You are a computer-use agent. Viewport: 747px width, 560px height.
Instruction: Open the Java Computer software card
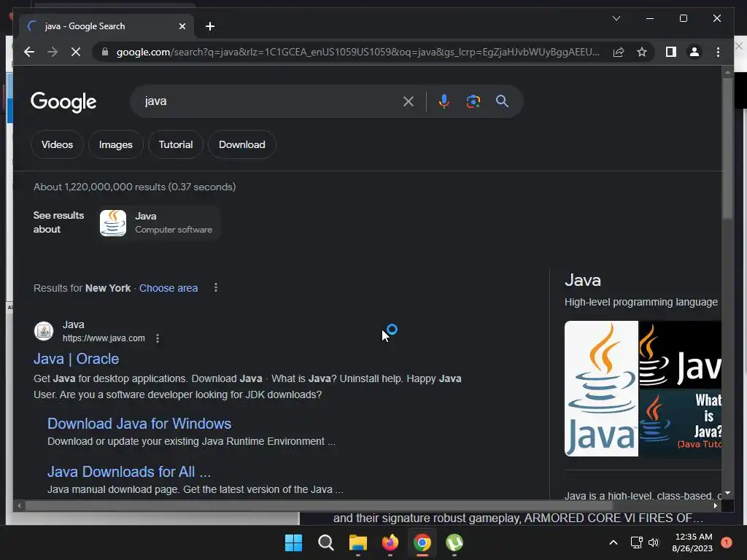[158, 223]
